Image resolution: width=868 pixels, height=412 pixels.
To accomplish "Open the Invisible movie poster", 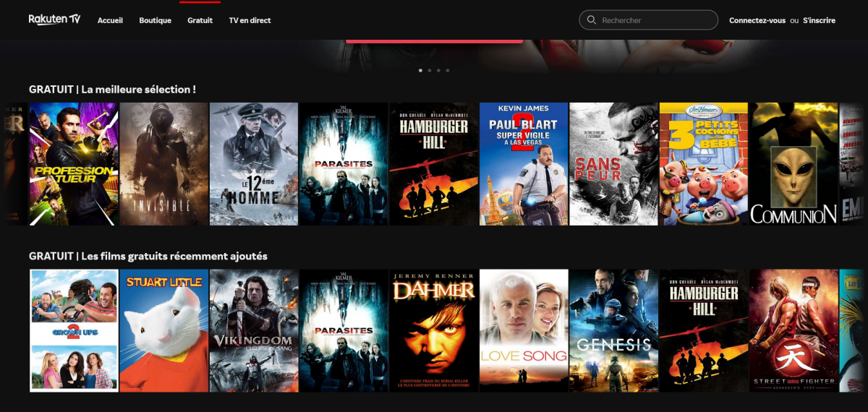I will pyautogui.click(x=163, y=164).
